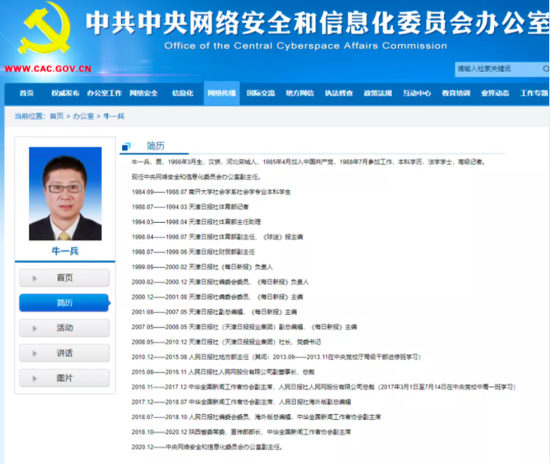Open the 网络传播 navigation tab
This screenshot has height=464, width=550.
pos(222,93)
